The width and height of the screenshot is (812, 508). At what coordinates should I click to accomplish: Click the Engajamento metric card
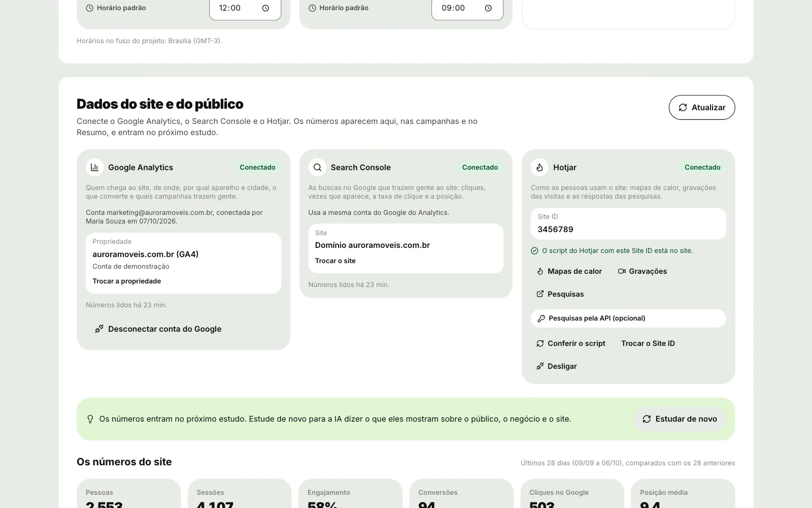tap(350, 494)
